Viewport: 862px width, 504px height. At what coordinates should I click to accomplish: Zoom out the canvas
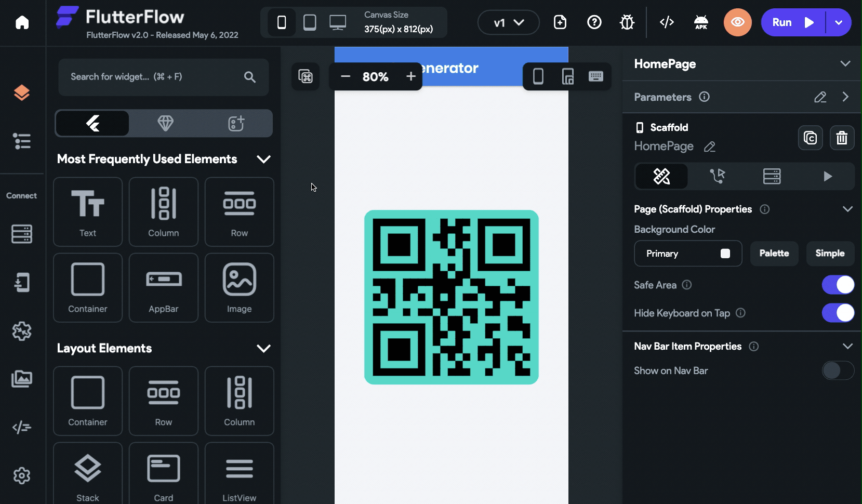coord(346,76)
